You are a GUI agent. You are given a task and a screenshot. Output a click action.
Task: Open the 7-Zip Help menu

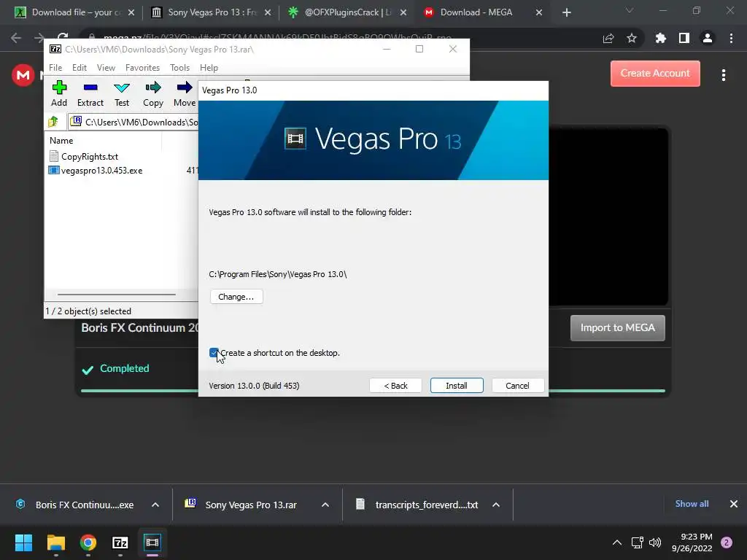click(x=209, y=68)
